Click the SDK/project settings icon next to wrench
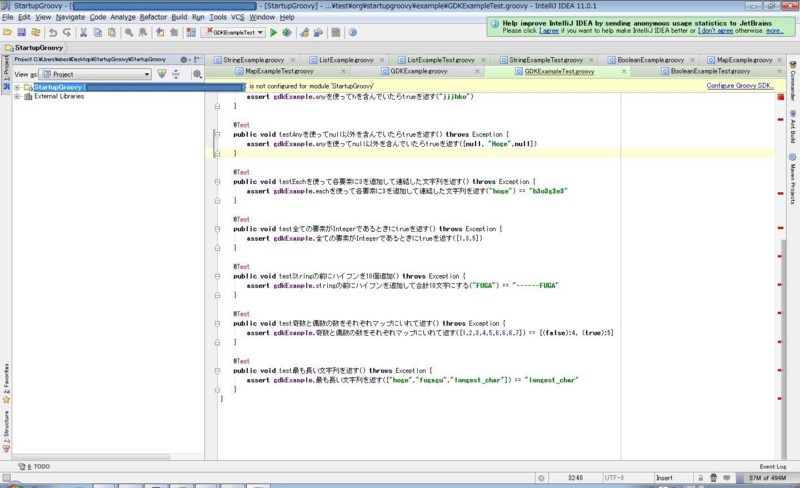 pos(318,32)
